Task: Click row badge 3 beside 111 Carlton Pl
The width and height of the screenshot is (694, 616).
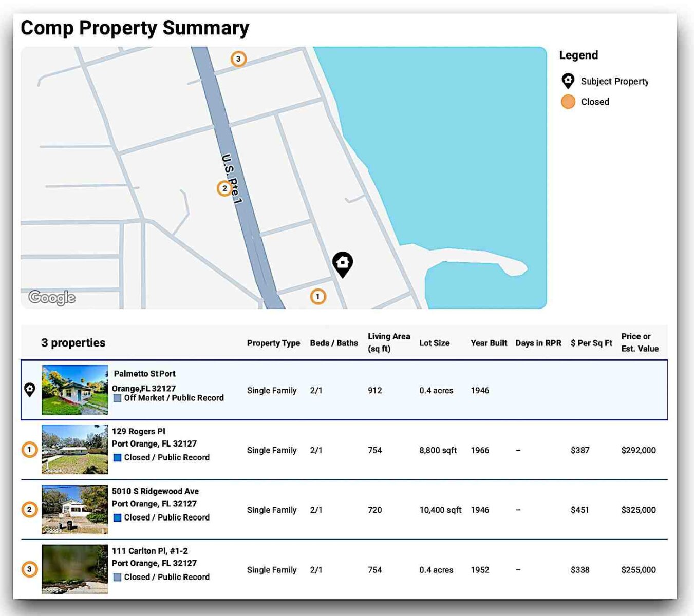Action: (30, 569)
